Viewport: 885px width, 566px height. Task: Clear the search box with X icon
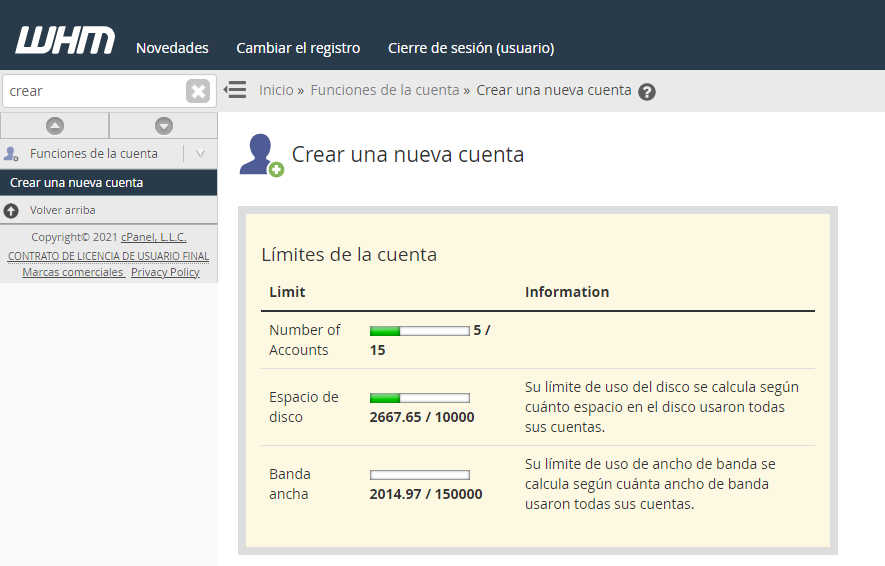pos(198,91)
